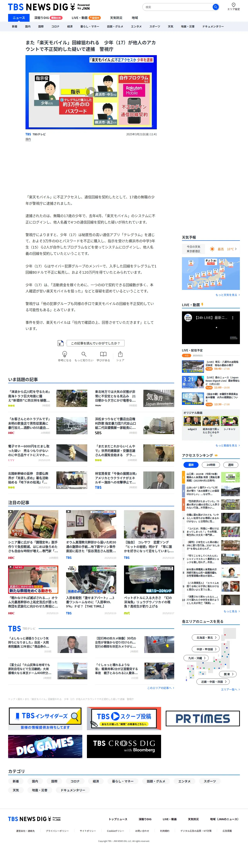The image size is (248, 868).
Task: Click the blue search magnifier button
Action: click(215, 7)
